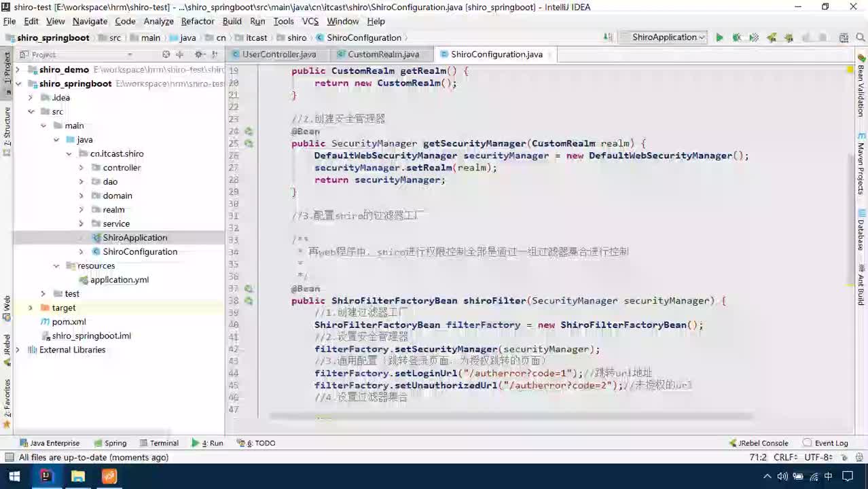Click gutter bean icon on line 37
The height and width of the screenshot is (489, 868).
pos(249,289)
